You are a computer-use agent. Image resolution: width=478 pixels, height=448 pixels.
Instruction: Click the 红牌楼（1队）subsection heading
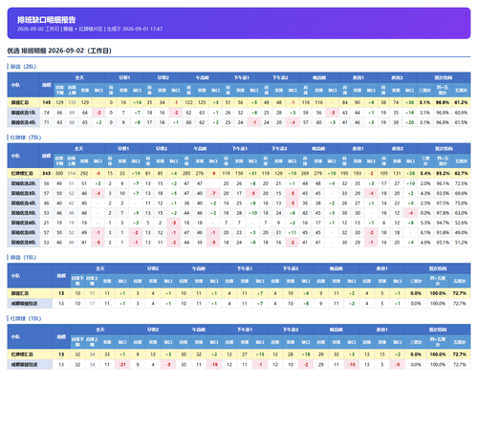pyautogui.click(x=26, y=318)
